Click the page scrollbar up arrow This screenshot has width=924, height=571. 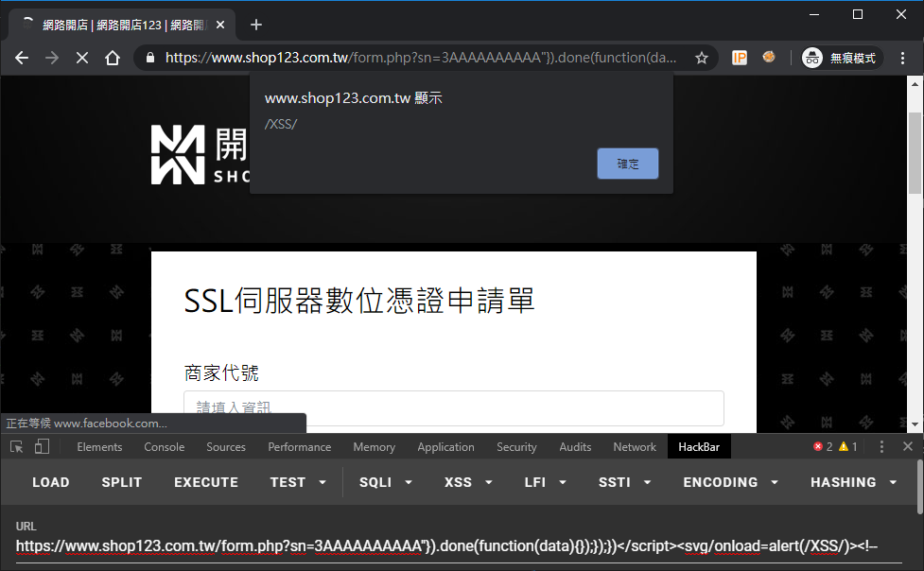[x=915, y=84]
